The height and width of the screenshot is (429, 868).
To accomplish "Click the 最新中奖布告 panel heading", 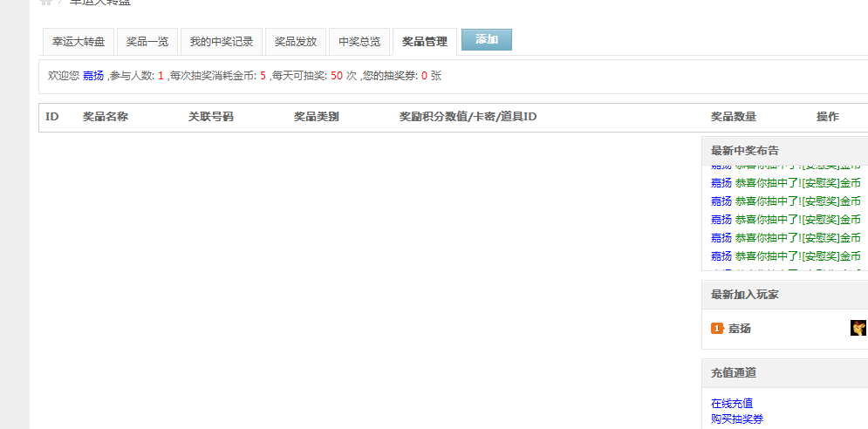I will pyautogui.click(x=744, y=151).
